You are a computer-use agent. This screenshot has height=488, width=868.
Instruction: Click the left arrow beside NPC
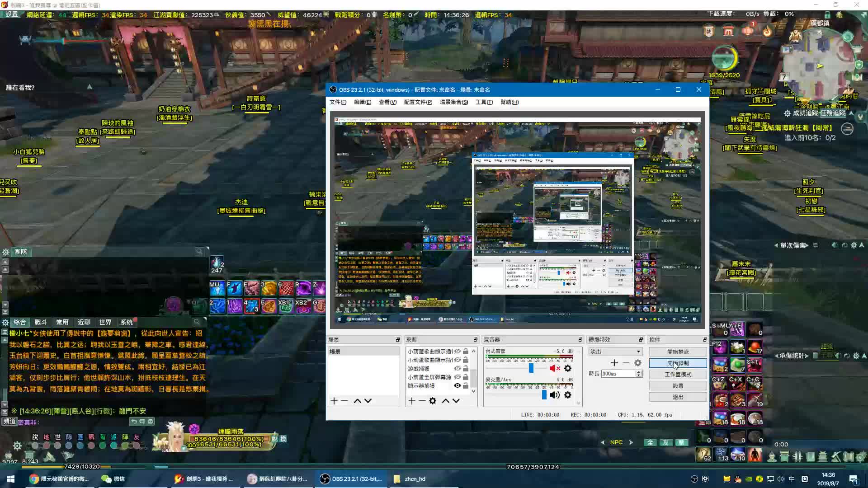pyautogui.click(x=603, y=442)
